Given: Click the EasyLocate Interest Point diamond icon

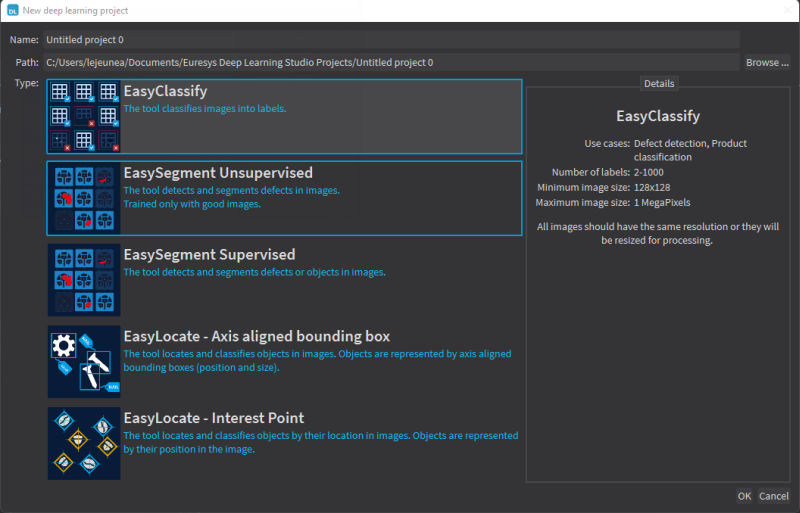Looking at the screenshot, I should pyautogui.click(x=84, y=443).
